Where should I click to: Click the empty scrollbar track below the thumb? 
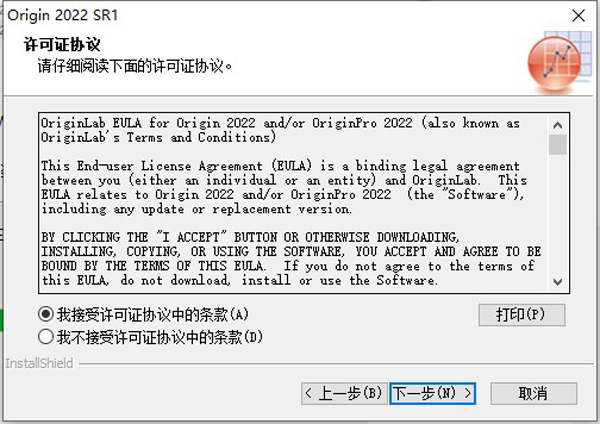pyautogui.click(x=558, y=214)
